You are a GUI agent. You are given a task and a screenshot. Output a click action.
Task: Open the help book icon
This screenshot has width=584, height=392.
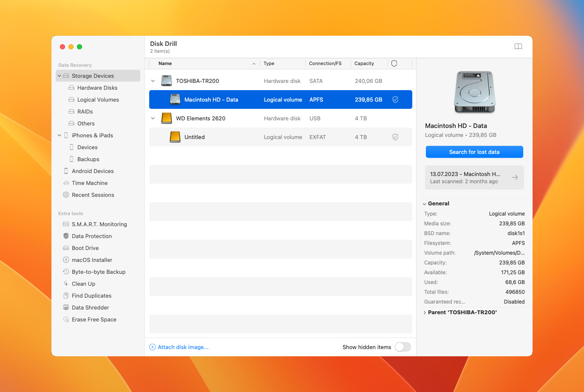(518, 46)
